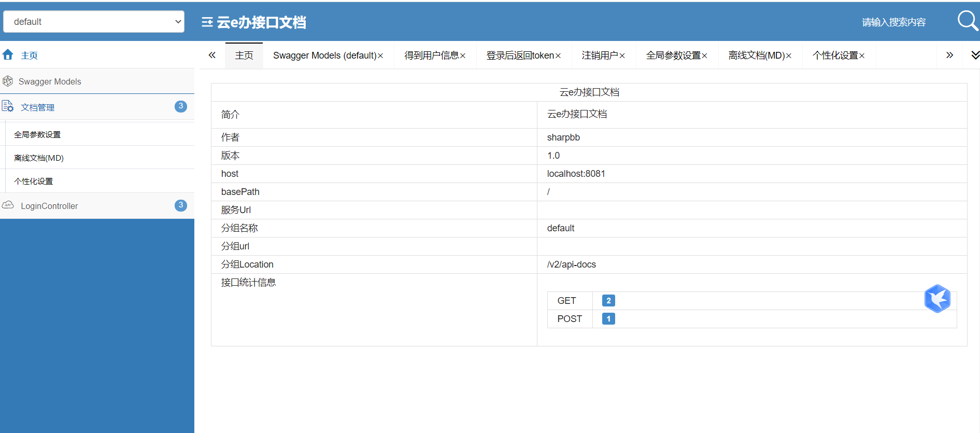
Task: Close the 个性化设置 tab
Action: pos(862,56)
